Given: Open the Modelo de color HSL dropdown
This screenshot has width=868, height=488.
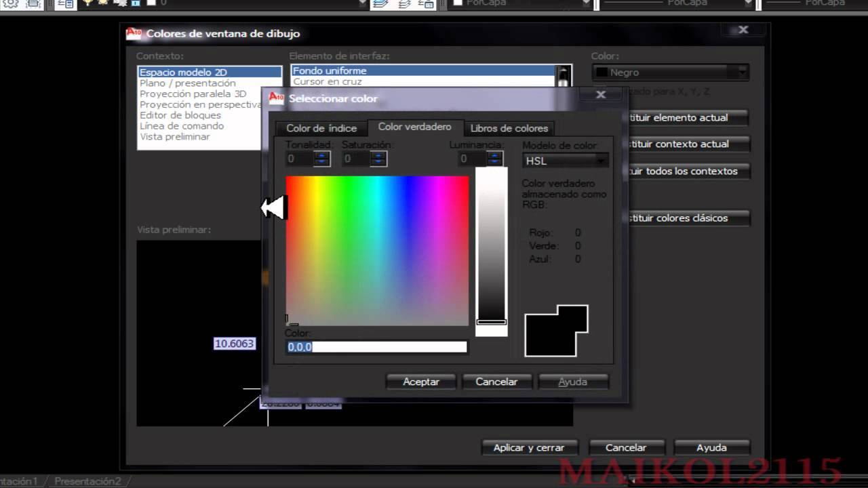Looking at the screenshot, I should pyautogui.click(x=601, y=161).
